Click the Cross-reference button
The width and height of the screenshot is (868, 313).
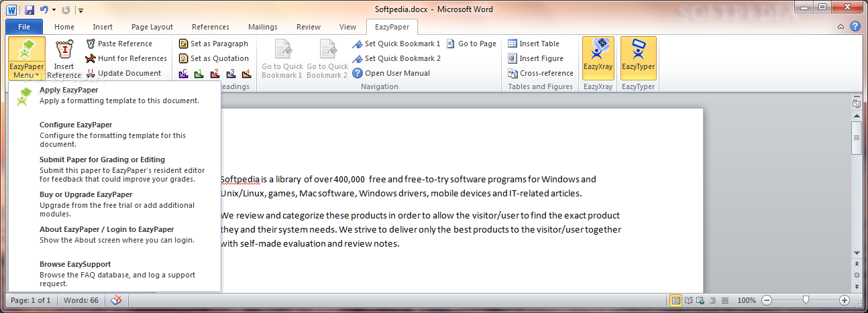point(540,73)
